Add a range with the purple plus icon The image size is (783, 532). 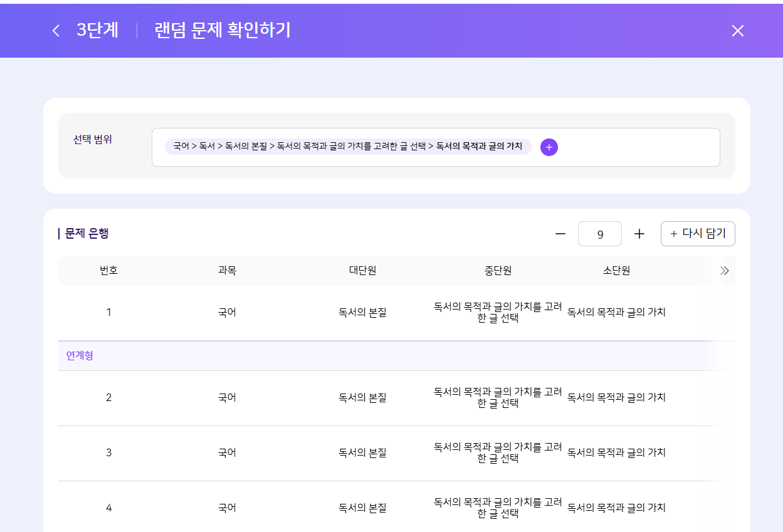[x=549, y=147]
